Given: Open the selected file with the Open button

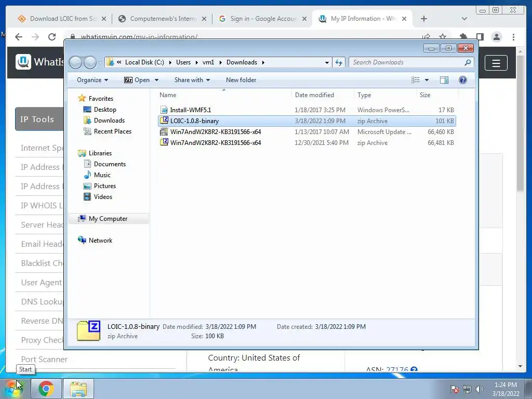Looking at the screenshot, I should [137, 80].
